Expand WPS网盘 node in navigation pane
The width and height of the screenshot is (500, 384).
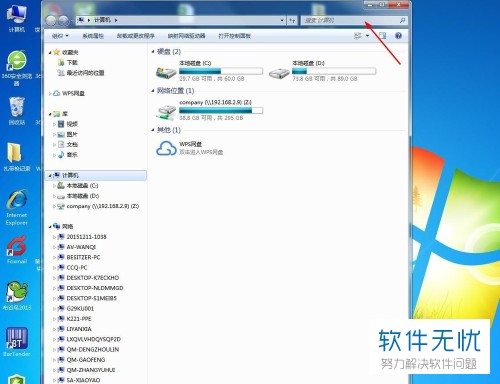tap(50, 94)
